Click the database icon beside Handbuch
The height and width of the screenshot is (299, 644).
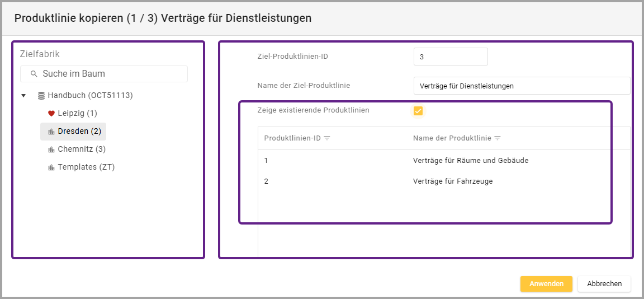(41, 96)
